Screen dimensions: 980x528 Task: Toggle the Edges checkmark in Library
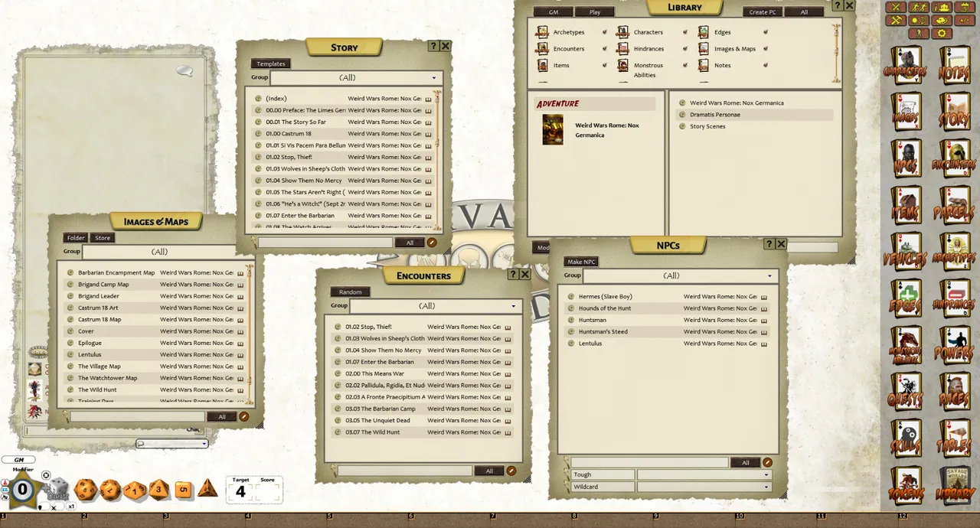[766, 32]
